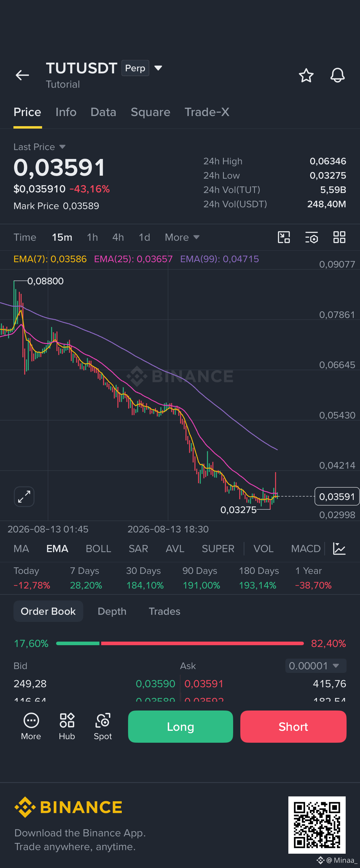Tap EMA(7) legend value

point(50,259)
